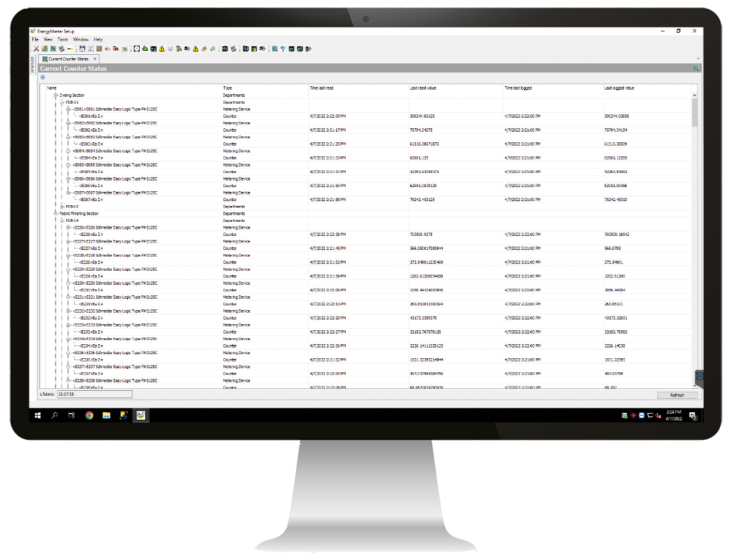Viewport: 733px width, 560px height.
Task: Click the Wi-Fi signal toolbar icon
Action: [283, 49]
